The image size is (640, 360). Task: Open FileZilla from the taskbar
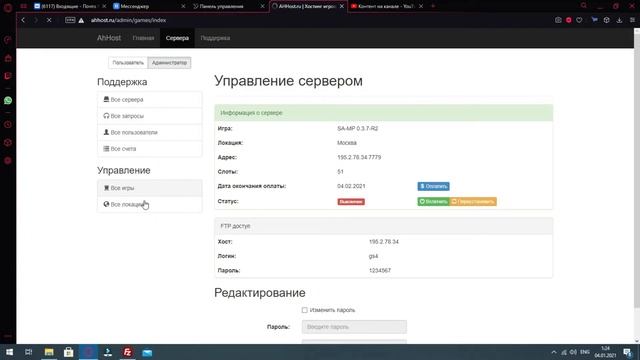coord(127,352)
